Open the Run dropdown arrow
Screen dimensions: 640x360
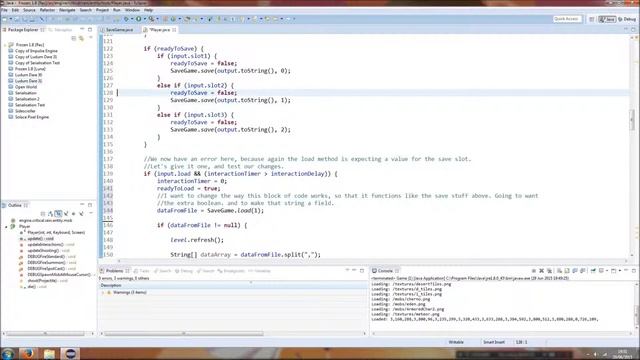click(x=144, y=19)
